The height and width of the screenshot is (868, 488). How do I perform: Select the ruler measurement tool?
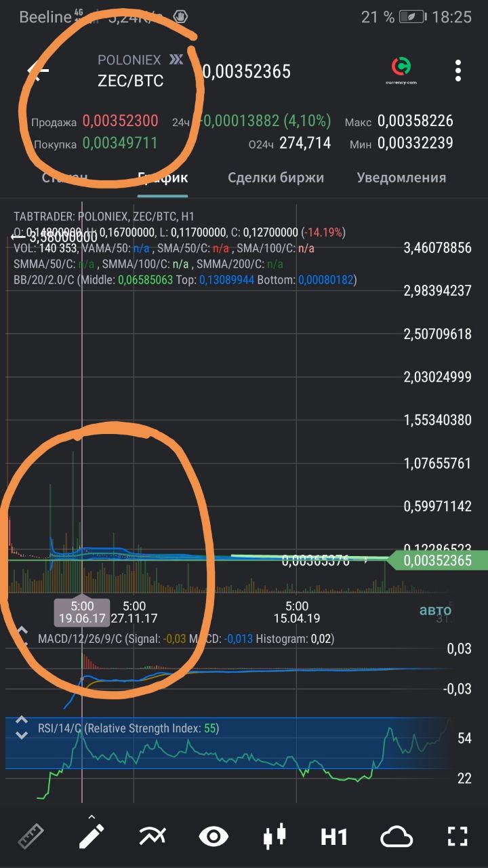30,837
